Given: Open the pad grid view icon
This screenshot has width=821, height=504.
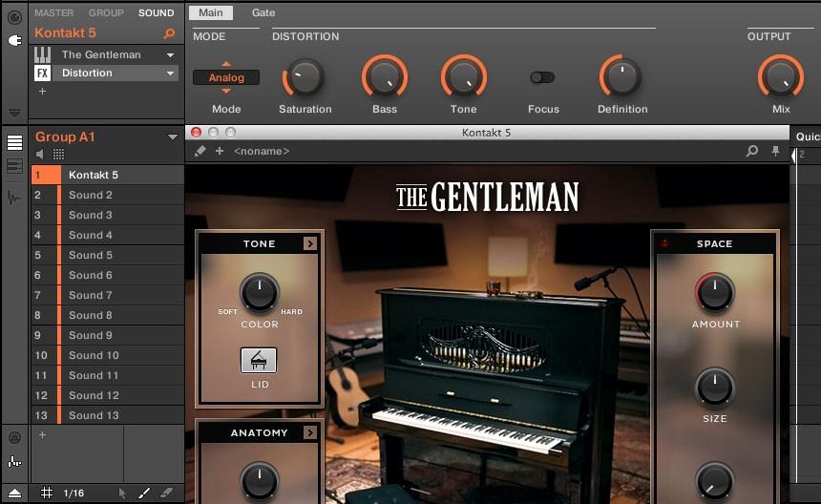Looking at the screenshot, I should pyautogui.click(x=58, y=154).
